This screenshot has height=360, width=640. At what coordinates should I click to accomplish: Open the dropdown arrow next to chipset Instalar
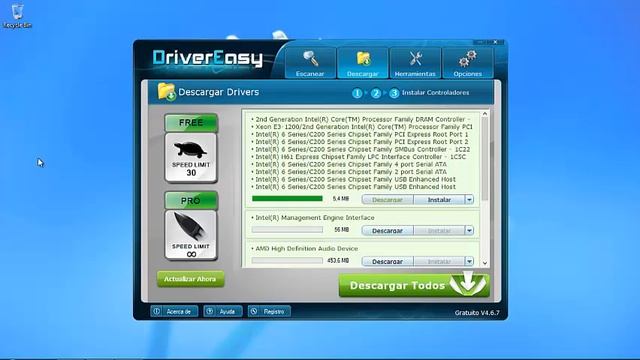pyautogui.click(x=469, y=200)
